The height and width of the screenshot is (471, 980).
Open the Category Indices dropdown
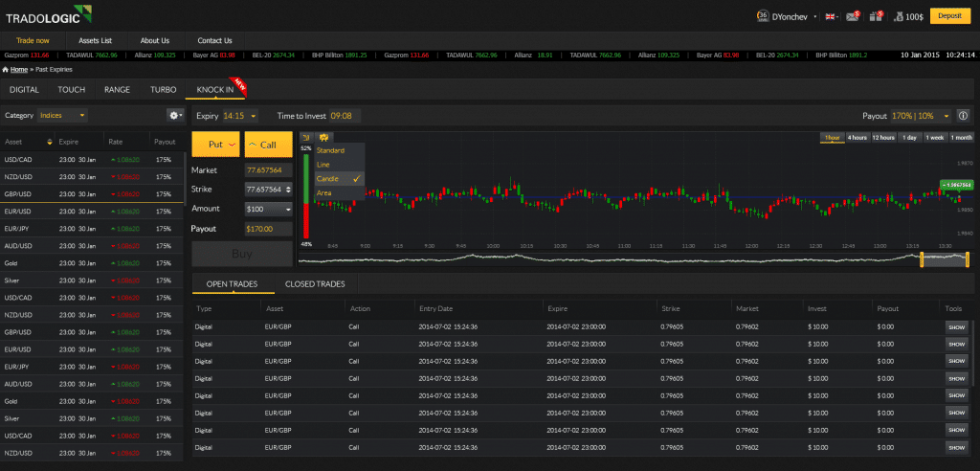pyautogui.click(x=62, y=115)
